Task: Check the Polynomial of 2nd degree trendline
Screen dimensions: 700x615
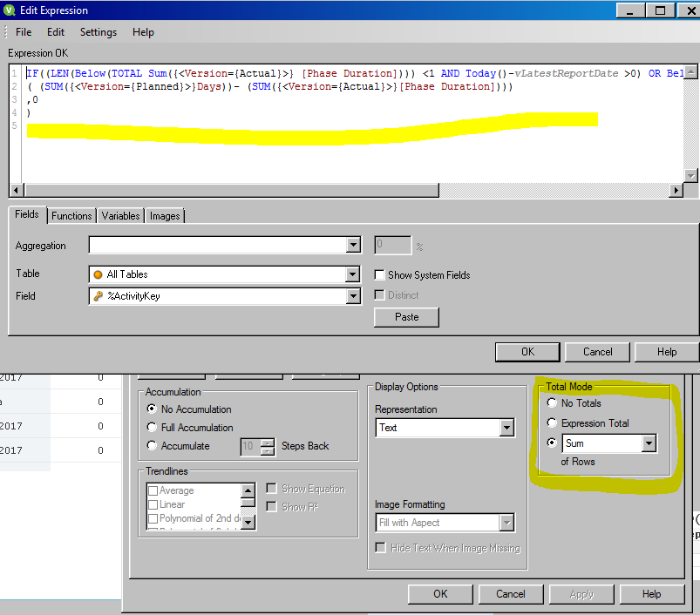Action: coord(153,518)
